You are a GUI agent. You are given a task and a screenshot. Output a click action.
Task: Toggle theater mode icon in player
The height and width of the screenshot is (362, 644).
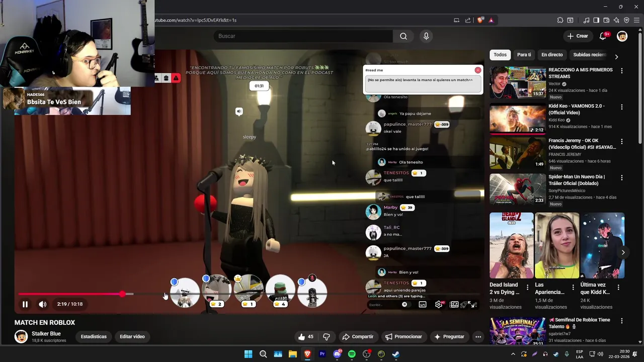[454, 305]
